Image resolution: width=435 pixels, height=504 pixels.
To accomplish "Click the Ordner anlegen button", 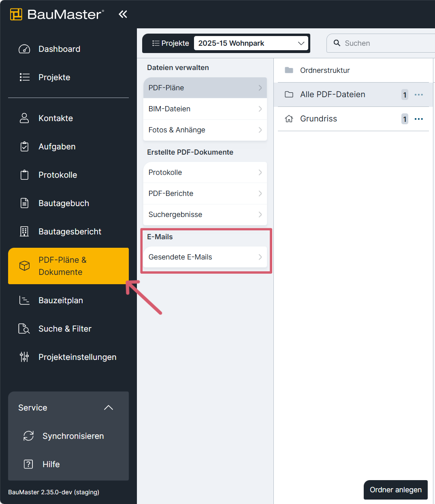I will coord(396,490).
